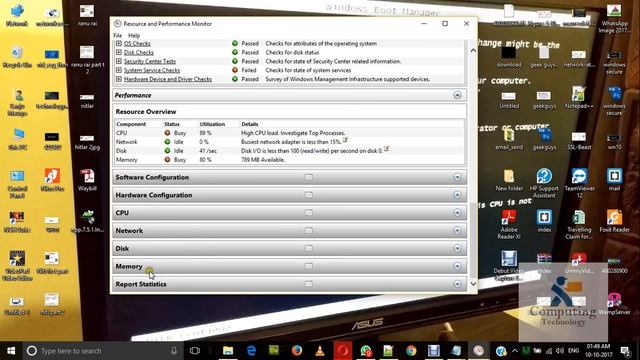
Task: Open Microsoft Edge from taskbar
Action: [x=251, y=351]
